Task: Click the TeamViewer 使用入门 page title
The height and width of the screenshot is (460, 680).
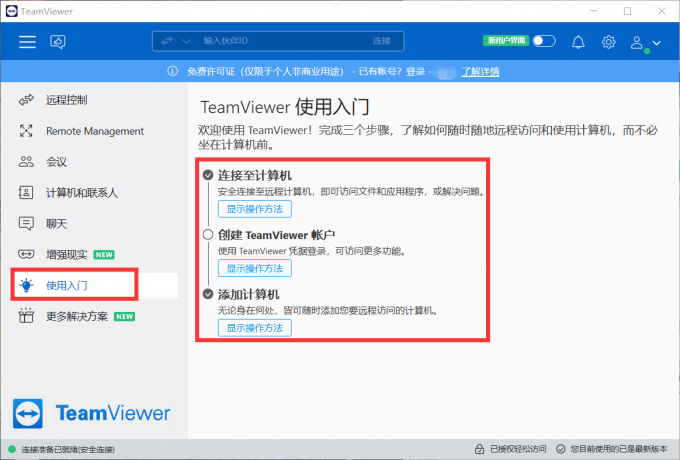Action: (x=285, y=107)
